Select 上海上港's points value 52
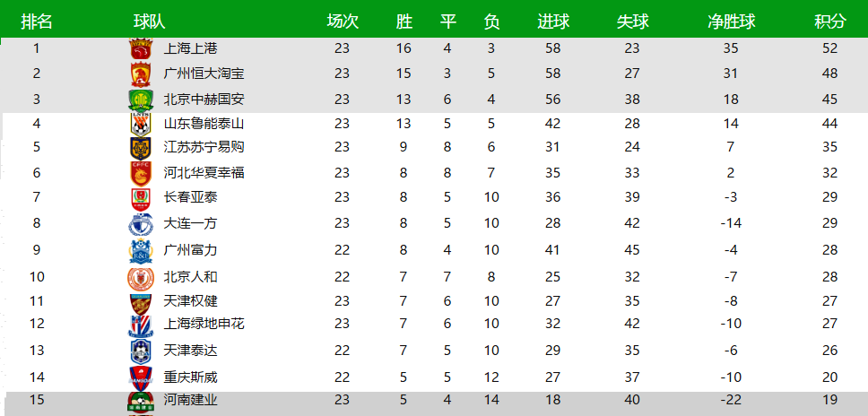This screenshot has width=868, height=416. tap(830, 48)
